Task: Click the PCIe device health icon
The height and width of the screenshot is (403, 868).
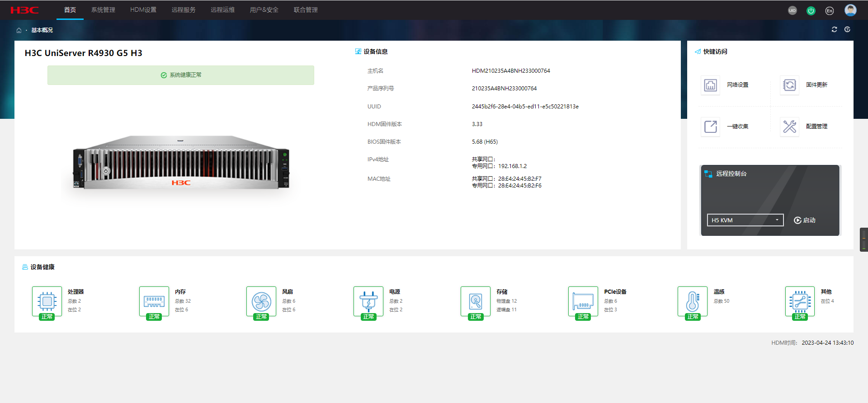Action: tap(583, 301)
